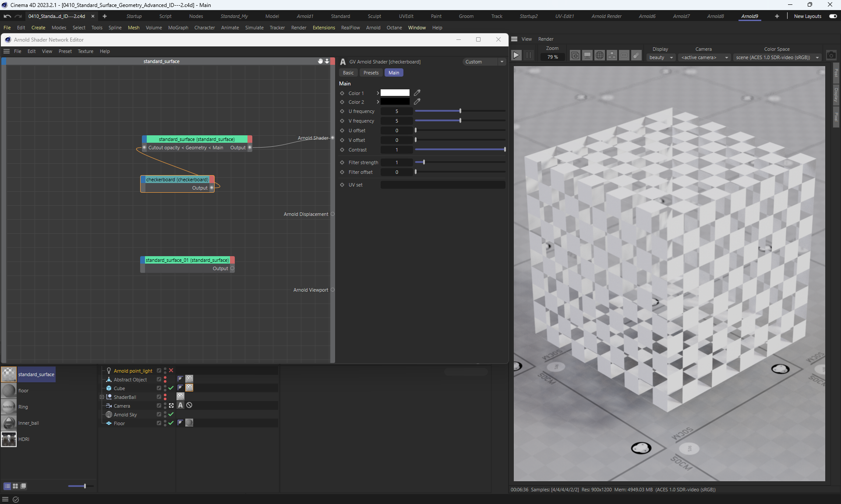Switch to the Presets tab

point(371,73)
